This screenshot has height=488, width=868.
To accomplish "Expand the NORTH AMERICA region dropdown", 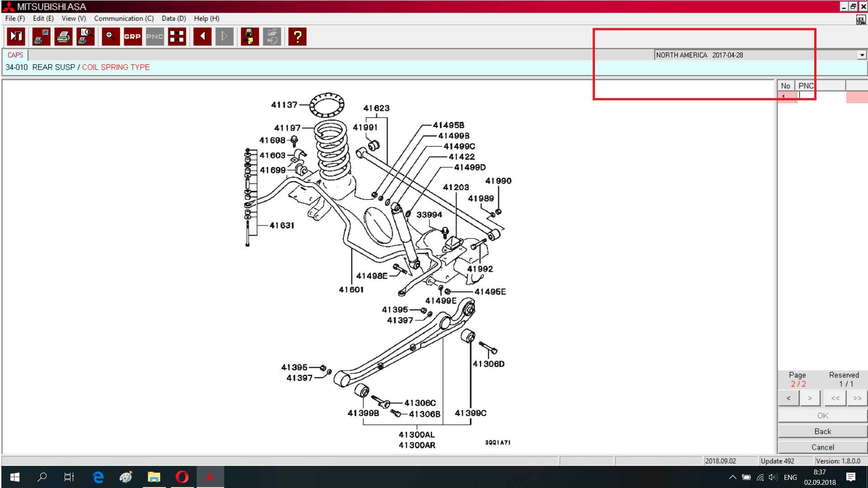I will click(862, 55).
